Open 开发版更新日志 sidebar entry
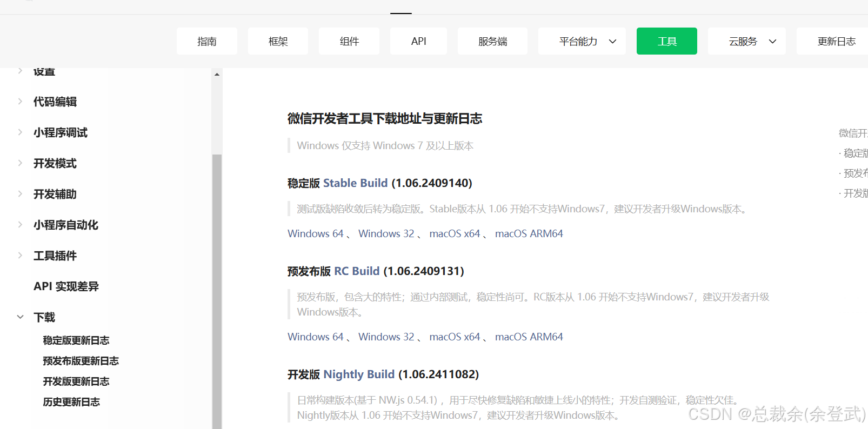The image size is (868, 429). (76, 381)
